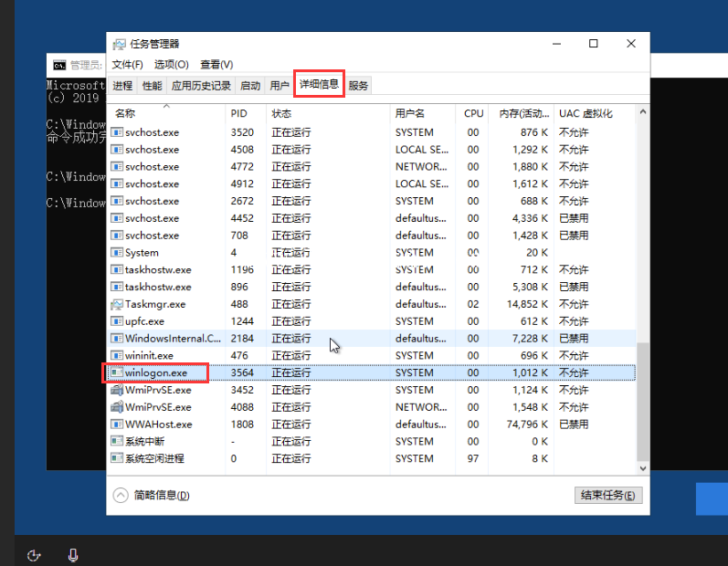The height and width of the screenshot is (566, 728).
Task: Click the icon of taskhostw.exe PID 1196
Action: coord(117,269)
